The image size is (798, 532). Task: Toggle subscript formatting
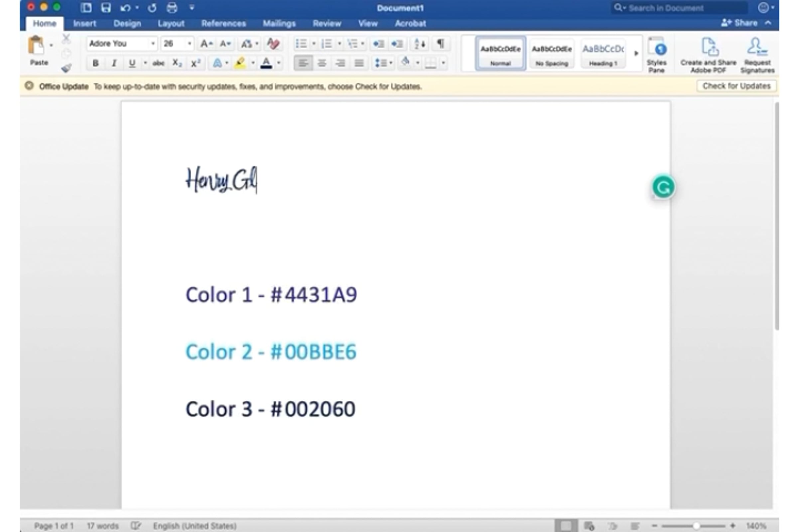coord(177,63)
